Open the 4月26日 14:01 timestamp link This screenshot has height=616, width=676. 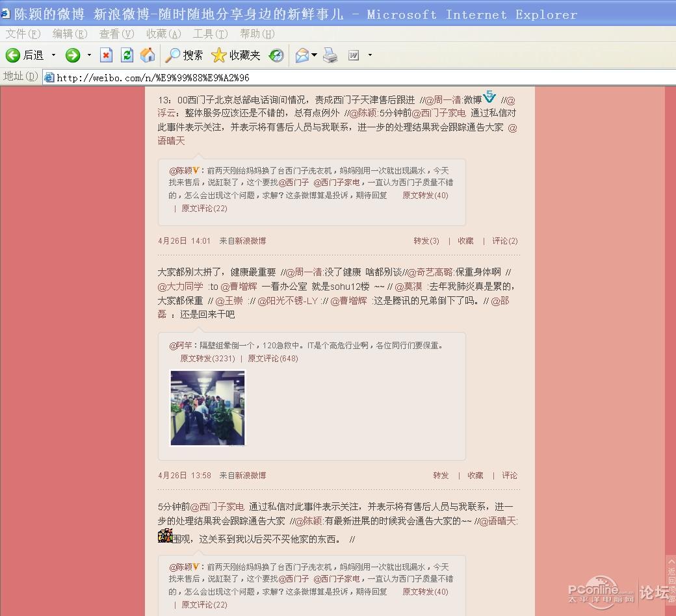[x=184, y=241]
